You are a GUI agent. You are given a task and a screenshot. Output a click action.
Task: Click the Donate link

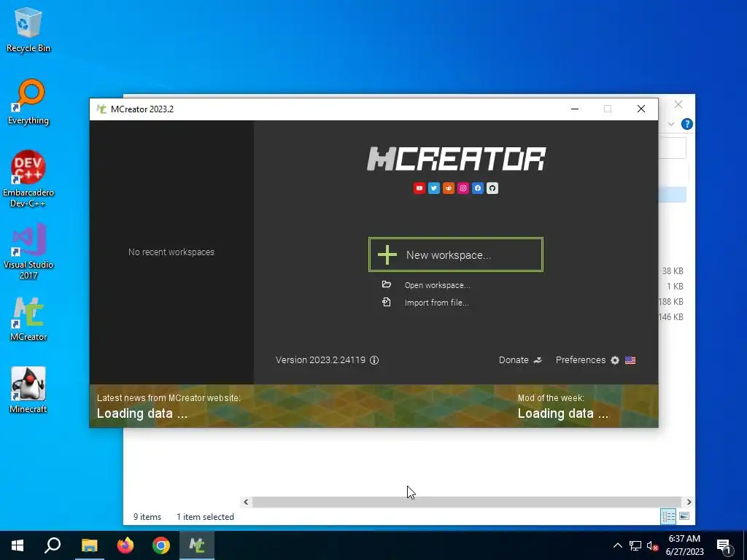520,360
